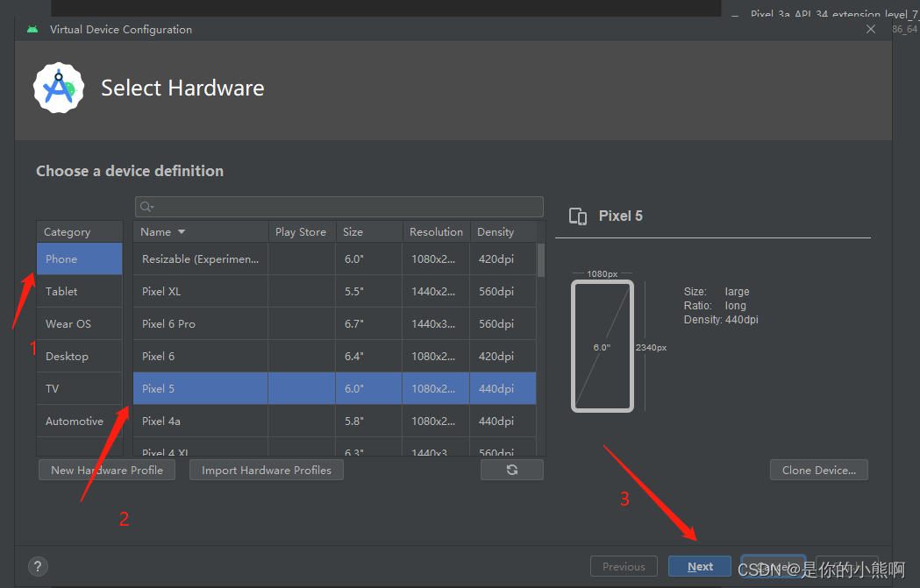Close the Virtual Device Configuration dialog
The width and height of the screenshot is (920, 588).
pos(871,29)
